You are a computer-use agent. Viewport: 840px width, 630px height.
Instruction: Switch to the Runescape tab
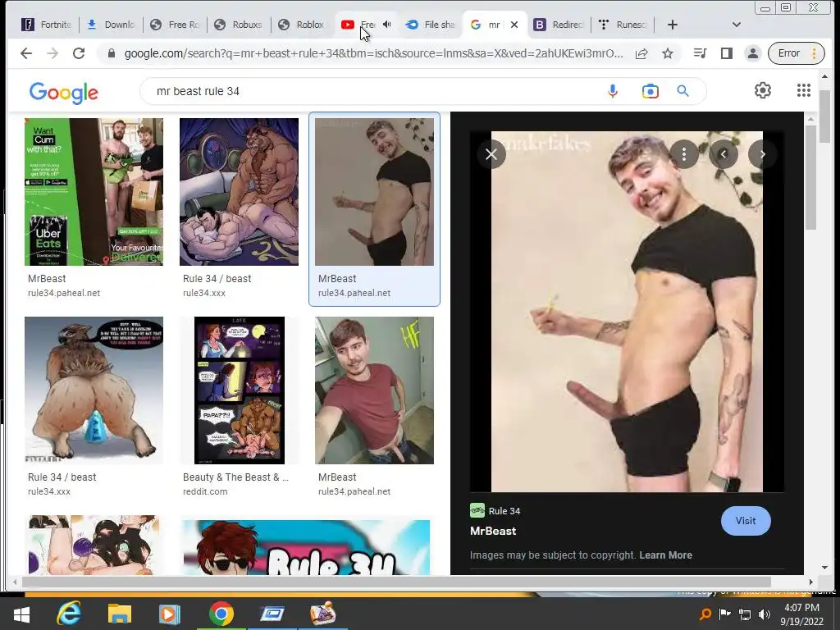tap(623, 25)
